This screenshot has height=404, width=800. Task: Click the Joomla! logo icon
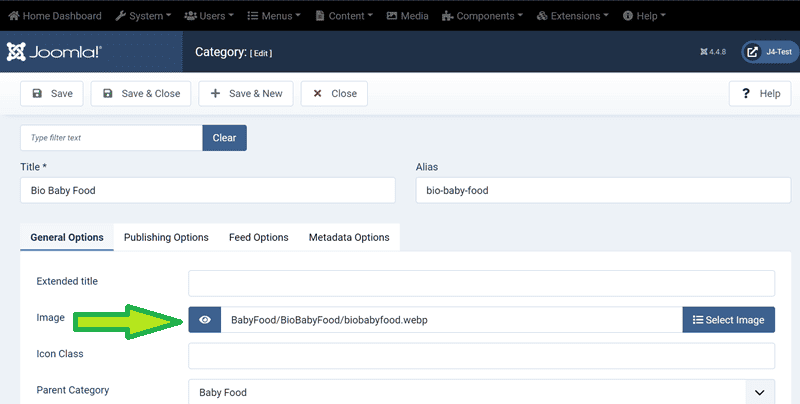pos(19,52)
